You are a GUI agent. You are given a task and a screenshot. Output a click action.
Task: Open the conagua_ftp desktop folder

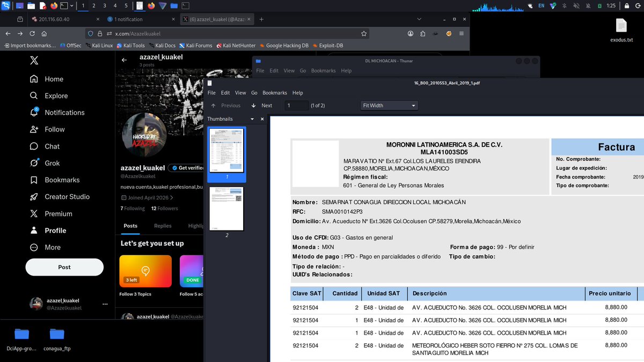57,339
